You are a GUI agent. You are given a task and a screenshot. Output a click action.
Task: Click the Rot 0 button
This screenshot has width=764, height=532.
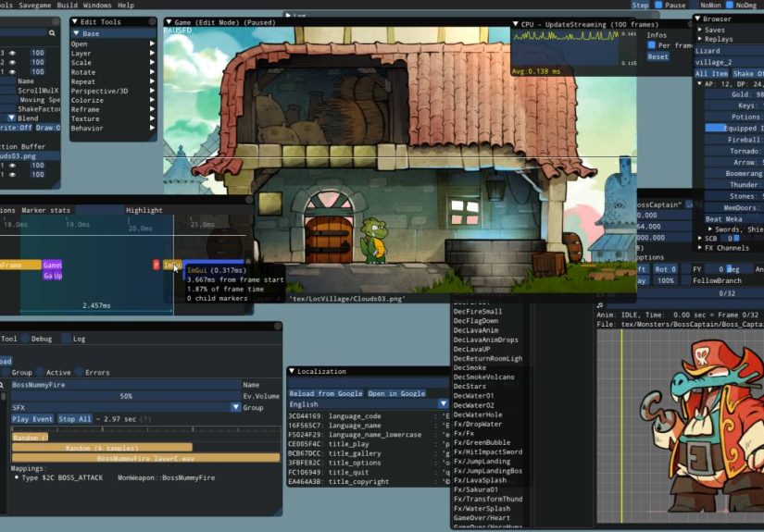666,269
